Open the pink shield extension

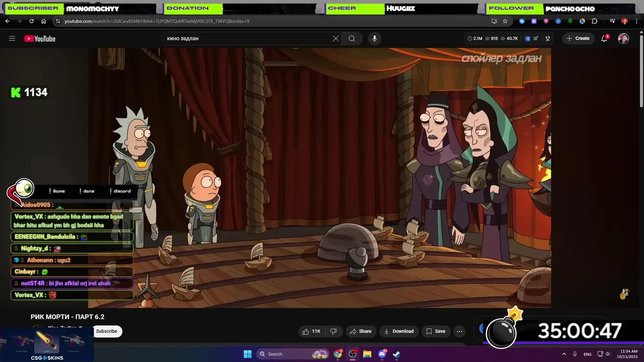tap(546, 21)
